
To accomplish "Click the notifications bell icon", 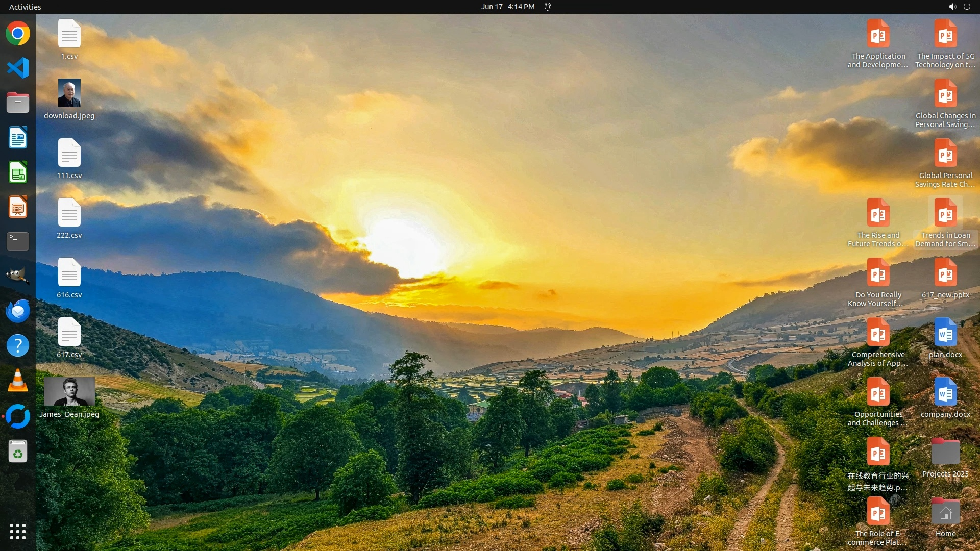I will click(x=548, y=7).
